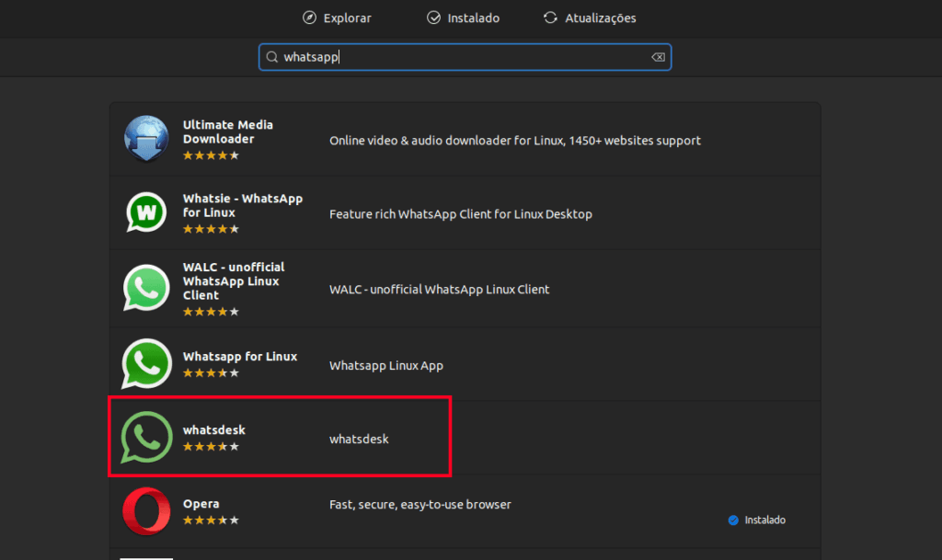Select the Opera browser icon

coord(145,511)
